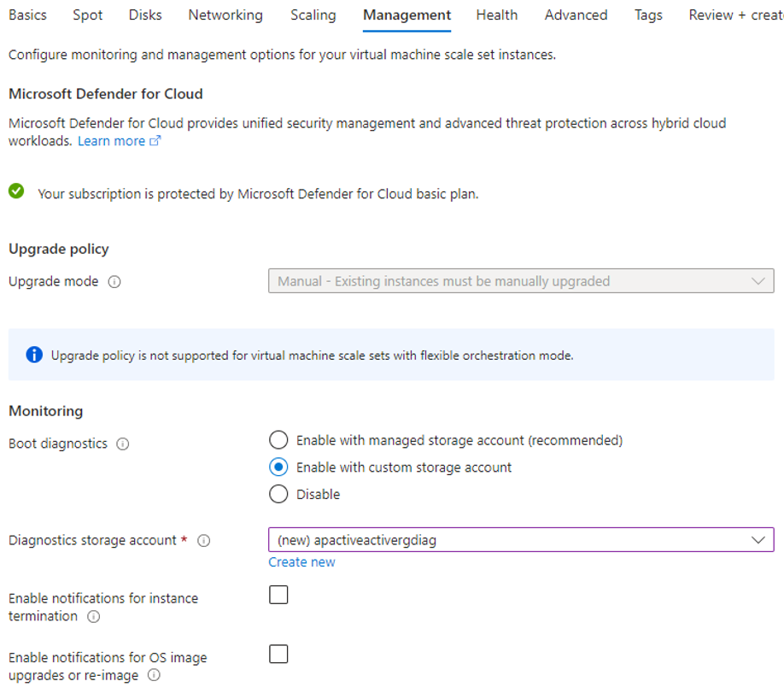Open the Learn more link
The image size is (784, 693).
(x=112, y=141)
